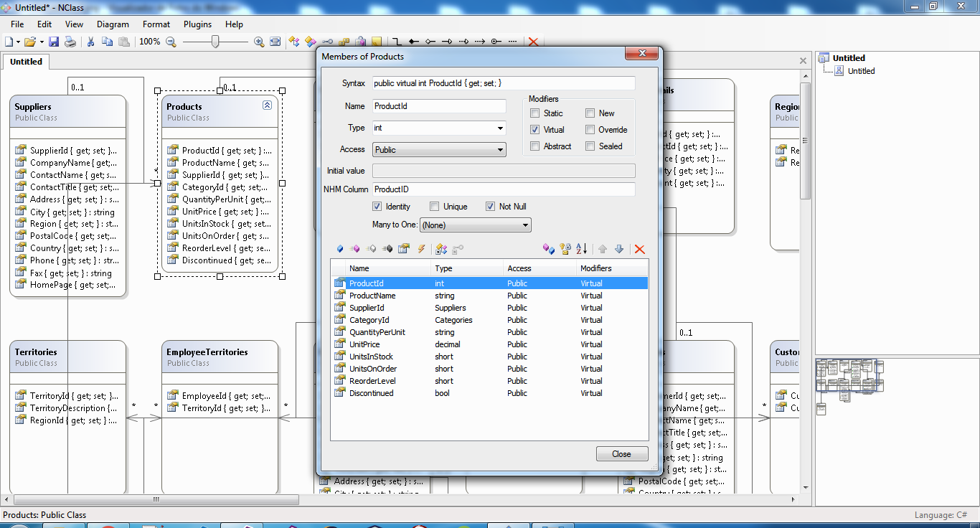Screen dimensions: 980x528
Task: Open the Help menu
Action: [x=235, y=24]
